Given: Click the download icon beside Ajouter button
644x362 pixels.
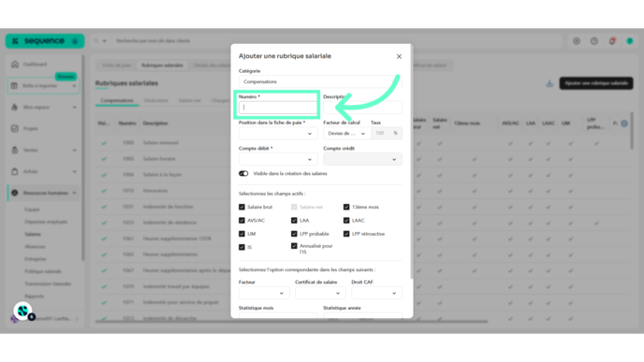Looking at the screenshot, I should click(549, 83).
